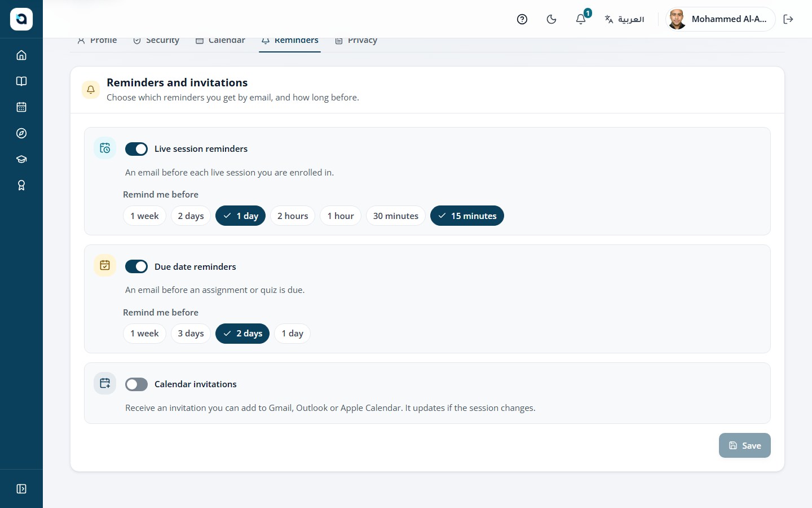The height and width of the screenshot is (508, 812).
Task: Open the help question mark icon
Action: 522,19
